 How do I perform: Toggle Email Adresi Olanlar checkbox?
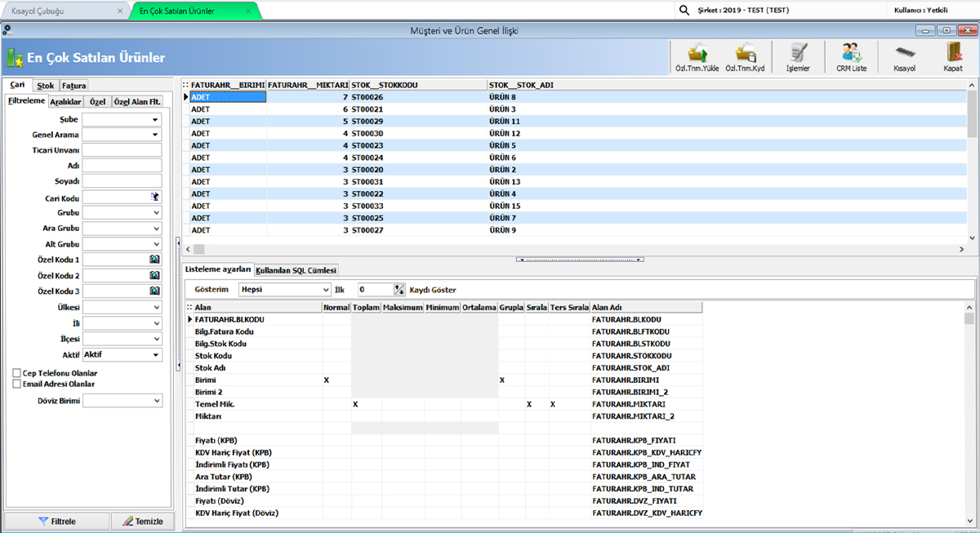pyautogui.click(x=16, y=384)
